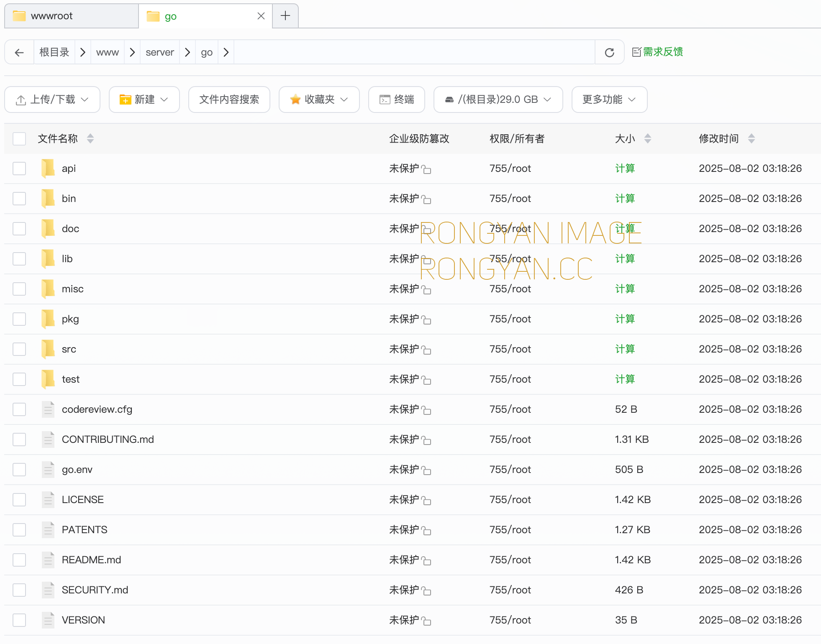Screen dimensions: 821x644
Task: Switch to the wwwroot tab
Action: tap(71, 16)
